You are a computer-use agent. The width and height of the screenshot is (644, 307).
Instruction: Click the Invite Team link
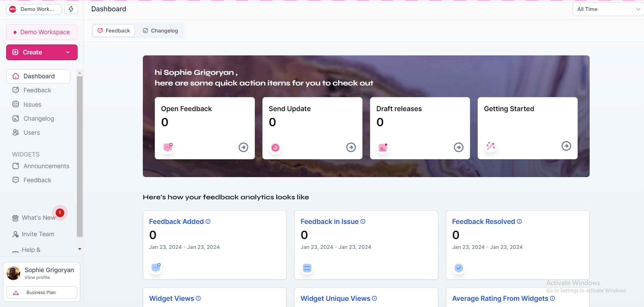click(38, 234)
